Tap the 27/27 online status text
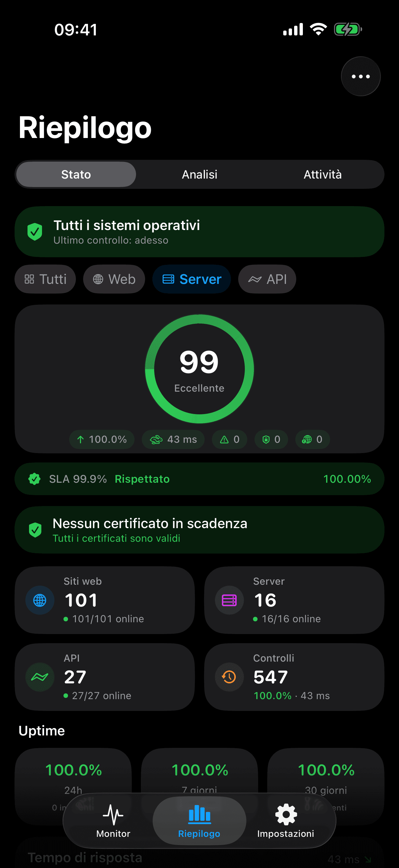Image resolution: width=399 pixels, height=868 pixels. 102,696
